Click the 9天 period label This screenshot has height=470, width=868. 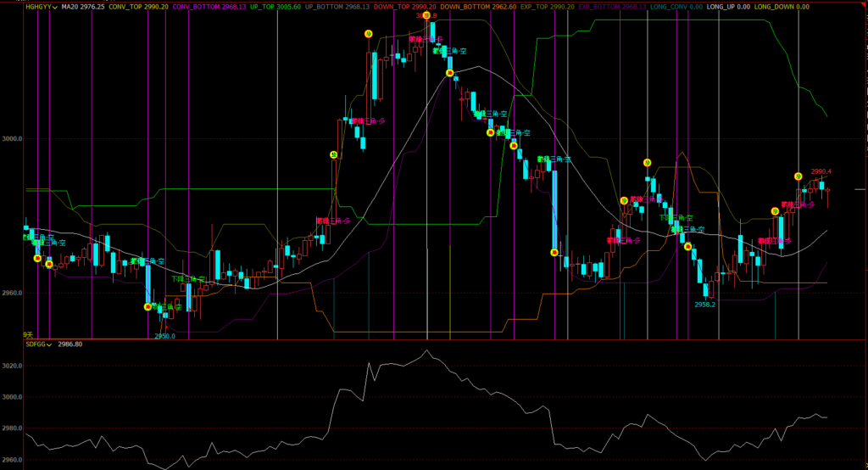point(27,335)
